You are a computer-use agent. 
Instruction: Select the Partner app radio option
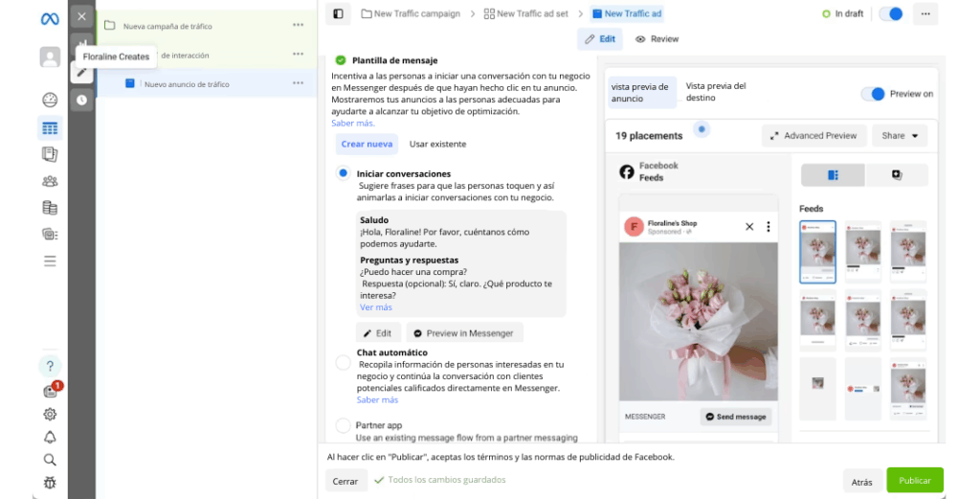pos(343,425)
